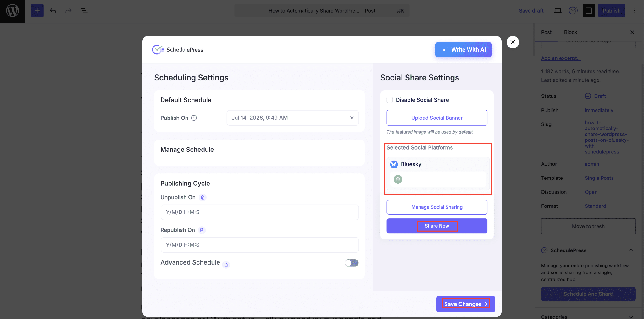Click the Bluesky butterfly icon

coord(394,164)
